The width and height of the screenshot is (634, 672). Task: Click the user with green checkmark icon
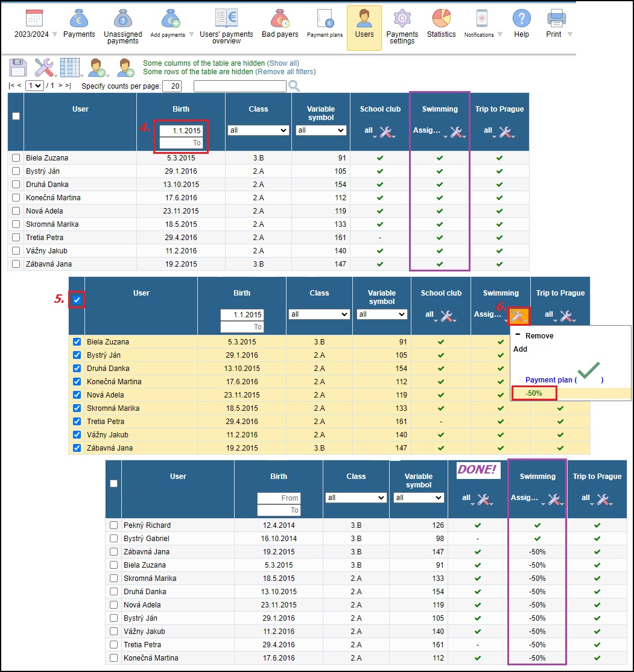pos(97,68)
